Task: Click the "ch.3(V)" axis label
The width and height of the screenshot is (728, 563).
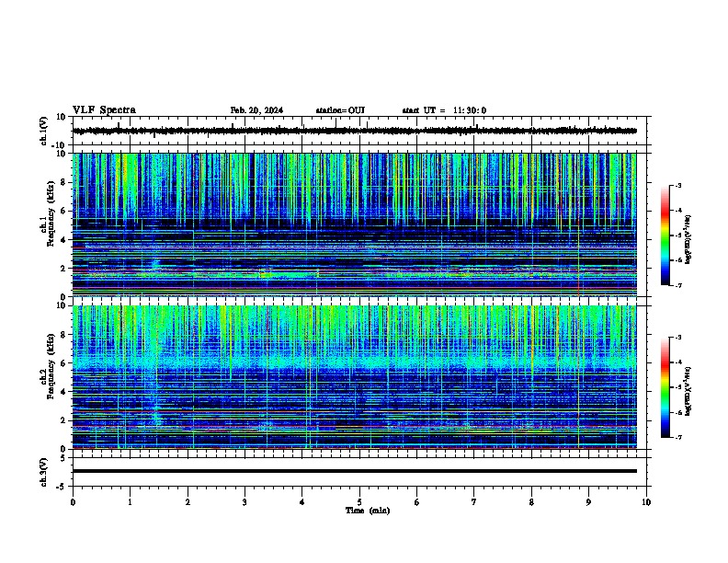Action: pos(44,473)
